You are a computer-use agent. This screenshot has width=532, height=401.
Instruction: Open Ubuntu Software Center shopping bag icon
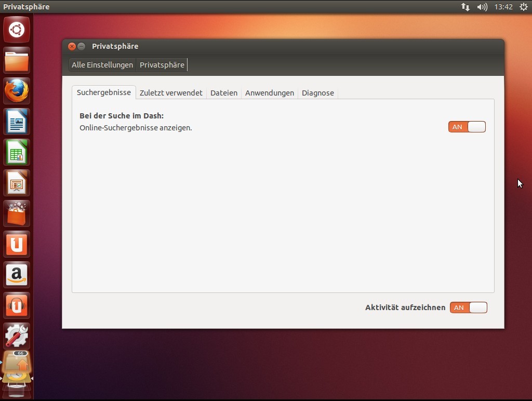pos(17,213)
